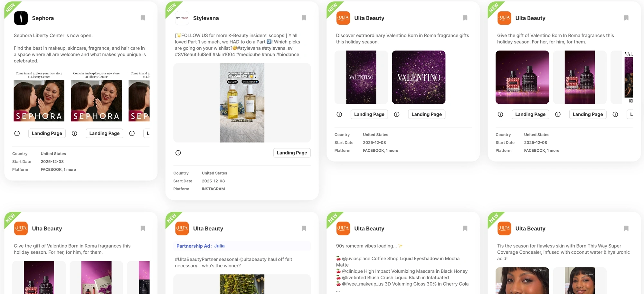644x294 pixels.
Task: Click the info icon on the fragrance bottles creative
Action: (500, 114)
